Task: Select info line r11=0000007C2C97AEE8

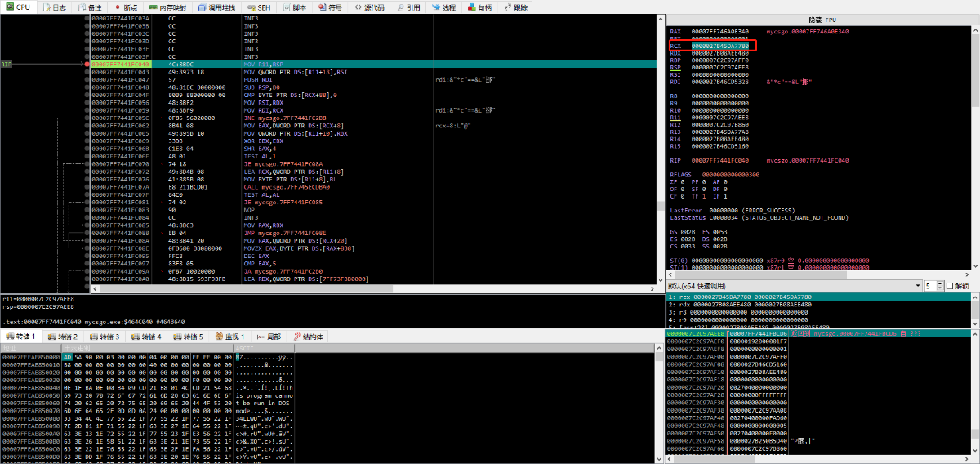Action: [x=39, y=300]
